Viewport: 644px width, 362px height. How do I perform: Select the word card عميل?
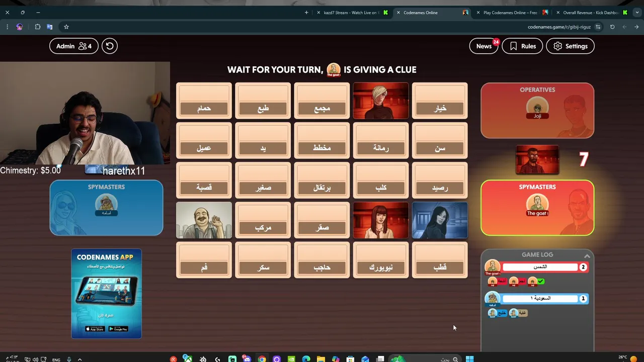[204, 140]
